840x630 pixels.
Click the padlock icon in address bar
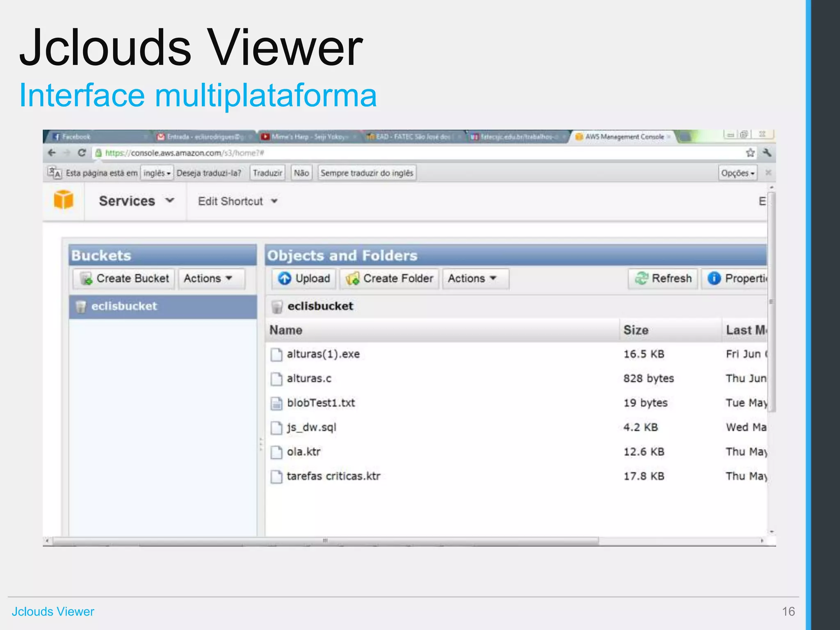click(98, 153)
